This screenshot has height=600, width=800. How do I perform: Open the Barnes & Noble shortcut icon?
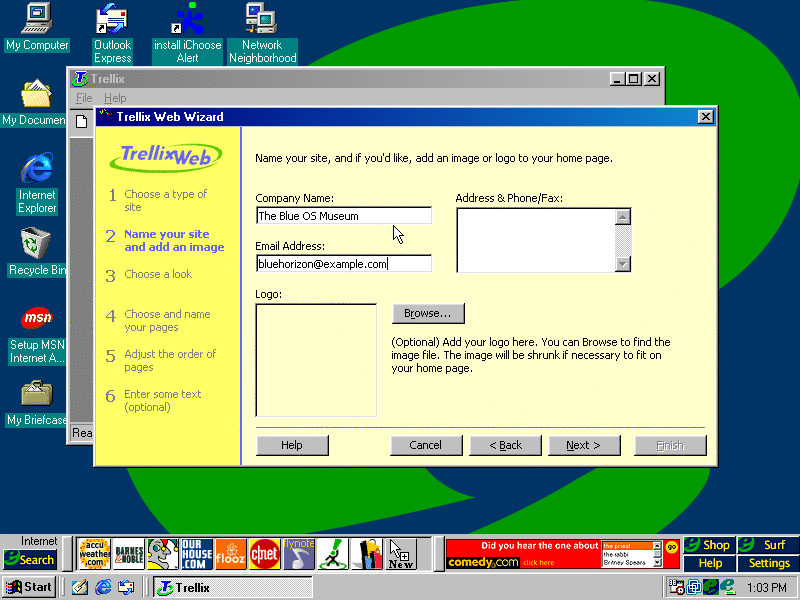pyautogui.click(x=129, y=554)
